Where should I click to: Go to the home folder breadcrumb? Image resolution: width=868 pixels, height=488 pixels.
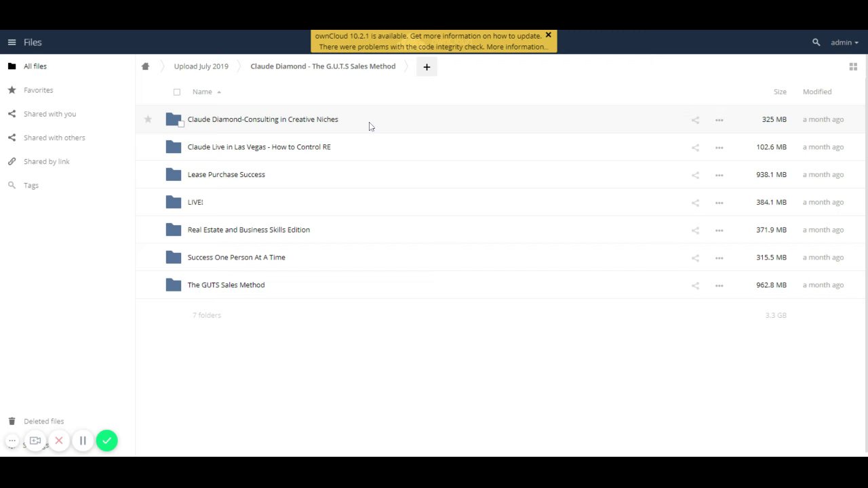coord(145,66)
